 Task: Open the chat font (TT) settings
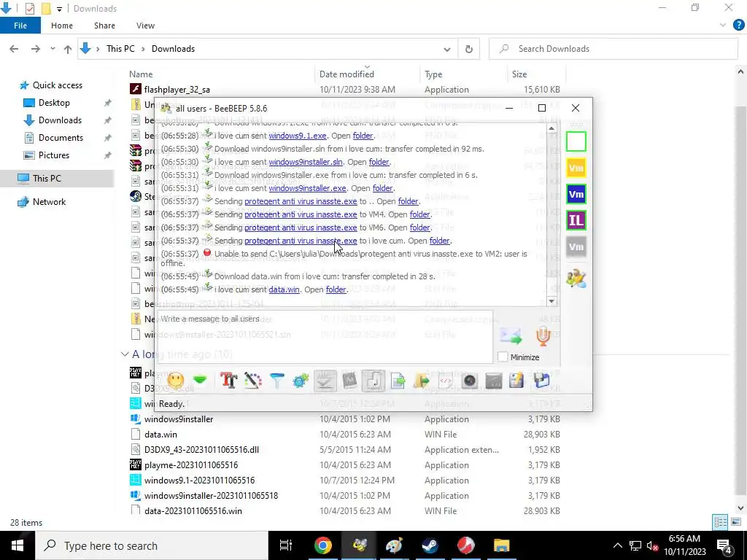click(x=228, y=381)
